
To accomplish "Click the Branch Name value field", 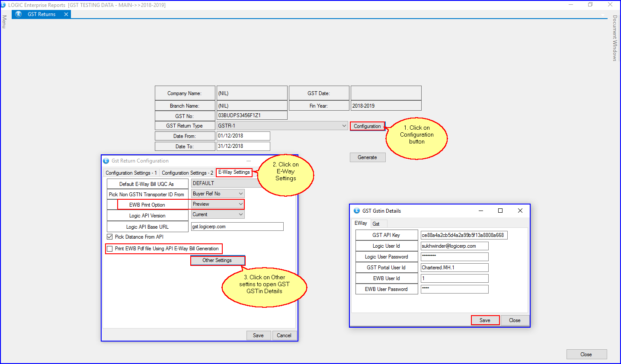I will coord(252,105).
